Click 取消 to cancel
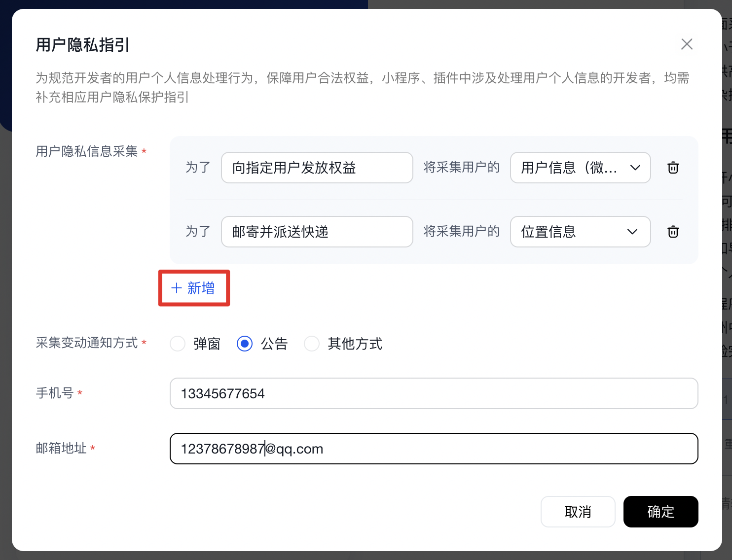The image size is (732, 560). coord(578,512)
